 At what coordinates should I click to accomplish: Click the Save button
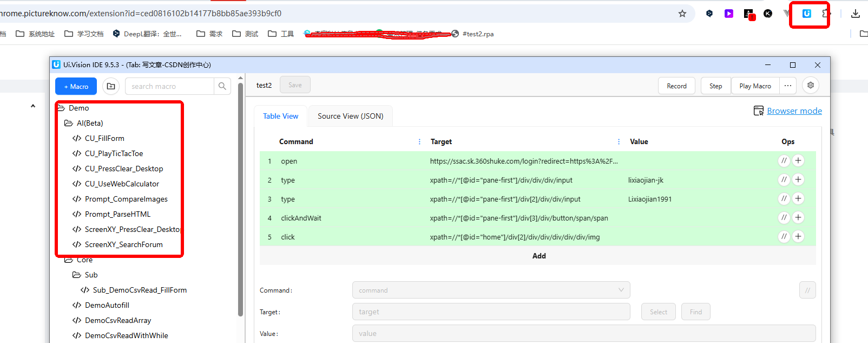(295, 85)
